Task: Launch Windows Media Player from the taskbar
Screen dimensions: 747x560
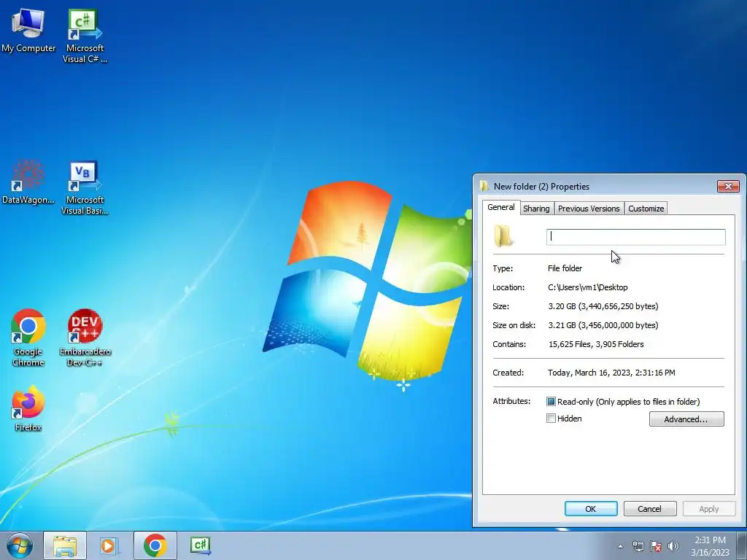Action: (109, 545)
